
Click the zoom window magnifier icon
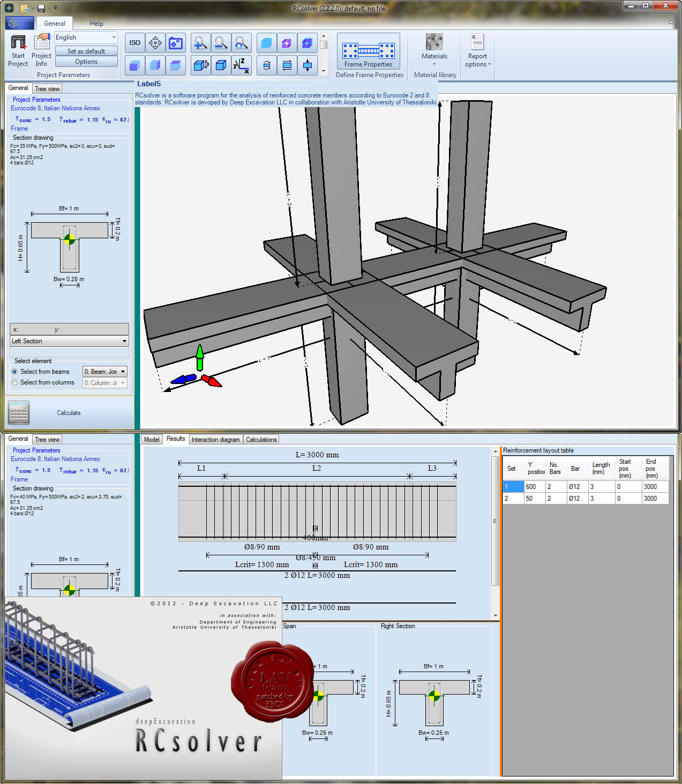point(241,43)
